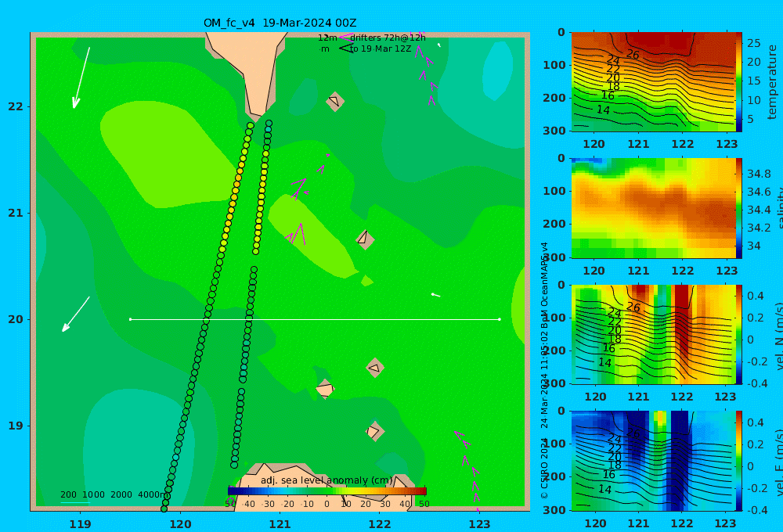This screenshot has height=532, width=783.
Task: Click the vertical CSIRO BoM OceanMAPS copyright text
Action: pos(544,370)
